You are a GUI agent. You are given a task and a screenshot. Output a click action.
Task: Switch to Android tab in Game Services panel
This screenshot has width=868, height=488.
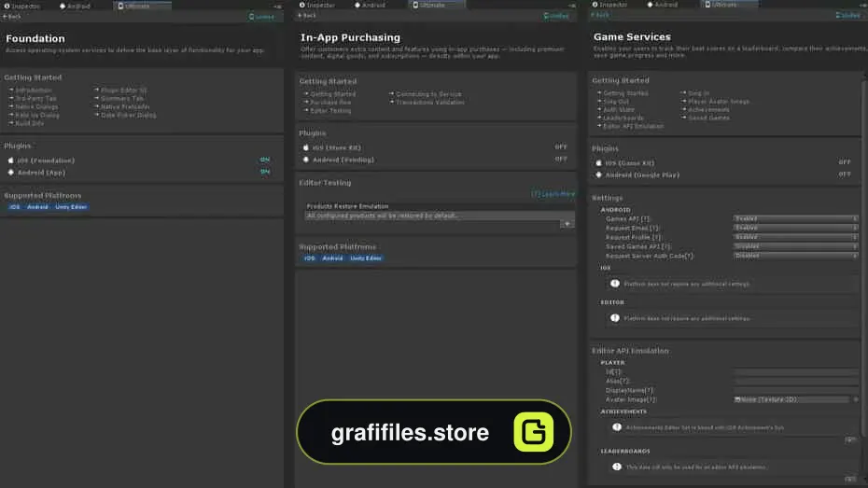tap(663, 5)
